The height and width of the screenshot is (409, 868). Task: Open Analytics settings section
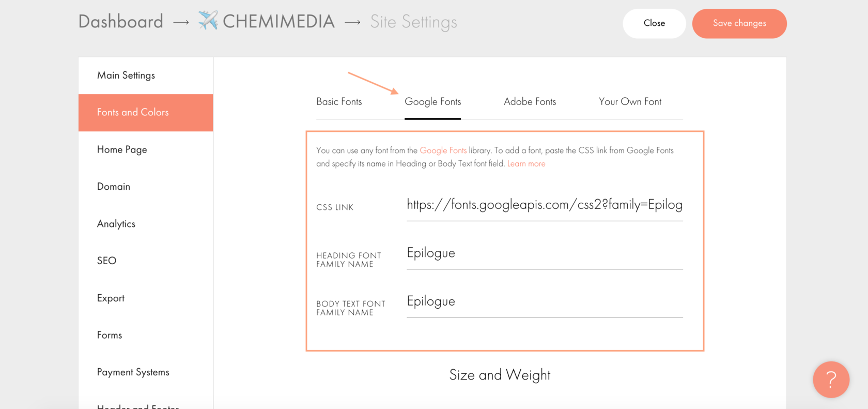tap(116, 224)
